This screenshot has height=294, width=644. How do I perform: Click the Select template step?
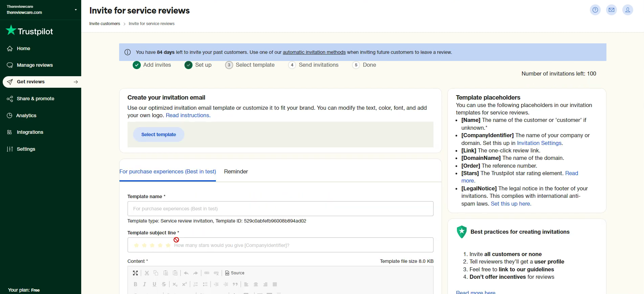pyautogui.click(x=250, y=65)
